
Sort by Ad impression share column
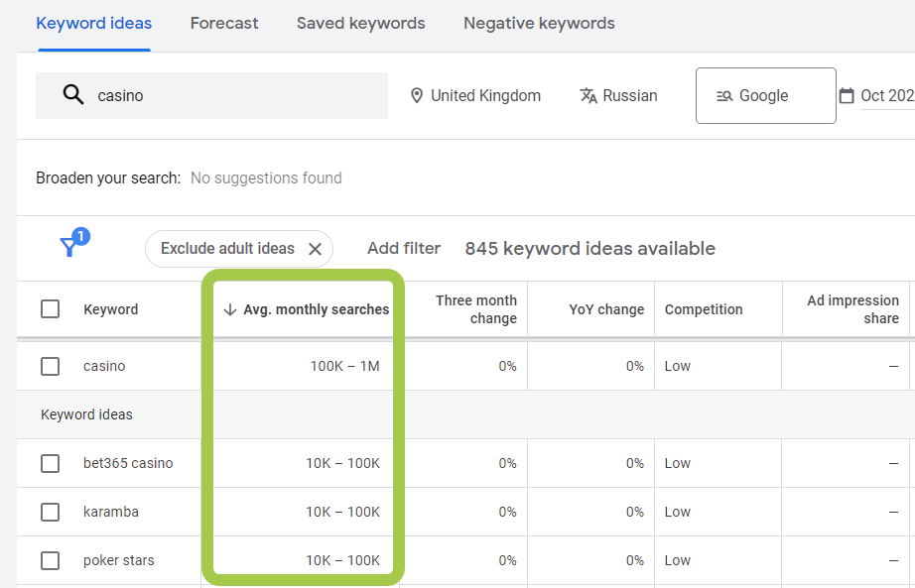[x=852, y=309]
